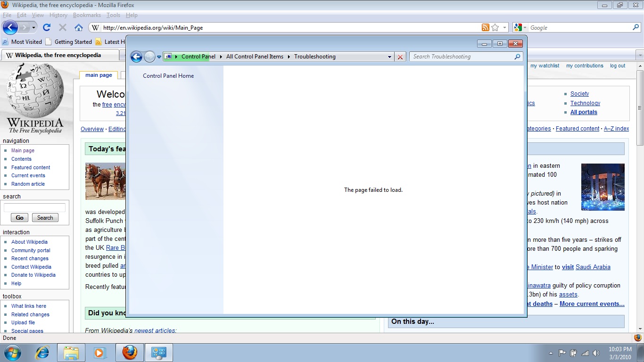Click Search Troubleshooting magnifier icon

tap(517, 57)
